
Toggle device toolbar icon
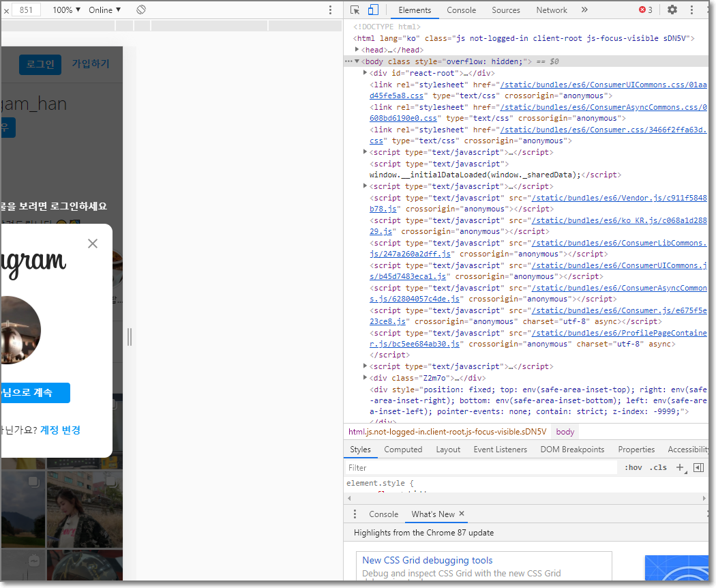click(x=373, y=10)
